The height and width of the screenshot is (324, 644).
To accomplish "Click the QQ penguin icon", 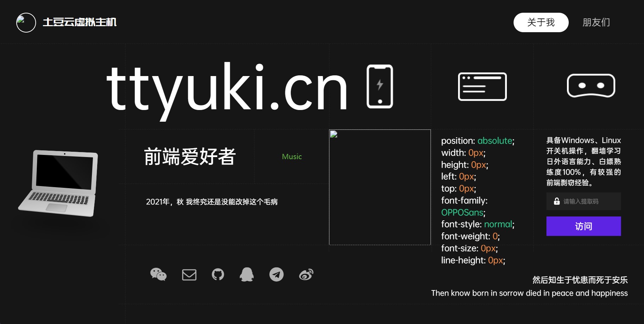I will [247, 274].
